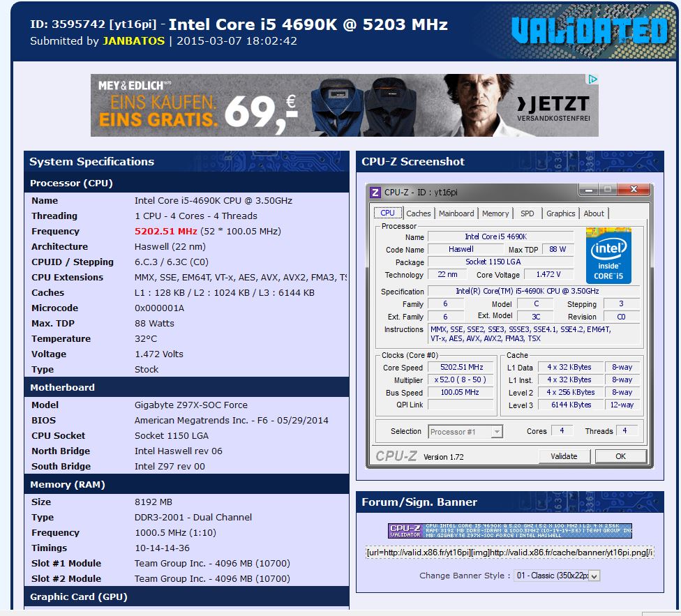
Task: Click the Gigabyte Z97X-SOC Force model text
Action: [191, 405]
